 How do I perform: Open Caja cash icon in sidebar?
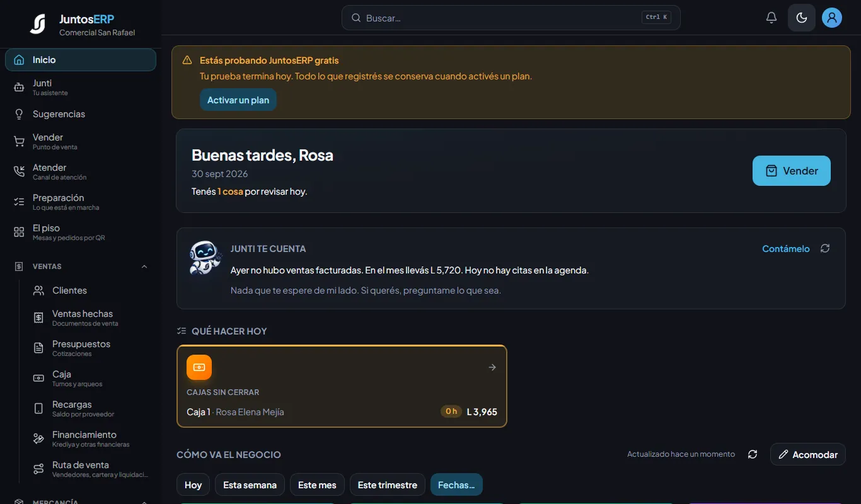tap(39, 379)
